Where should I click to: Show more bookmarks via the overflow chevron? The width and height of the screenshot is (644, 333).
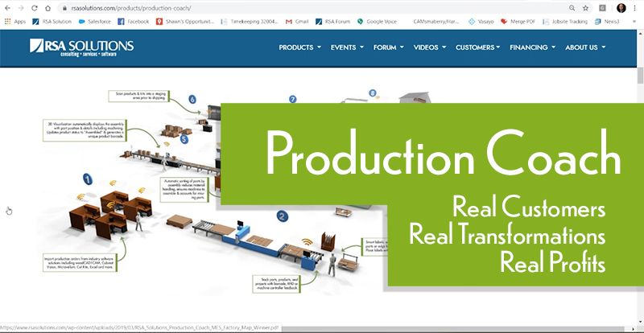634,22
